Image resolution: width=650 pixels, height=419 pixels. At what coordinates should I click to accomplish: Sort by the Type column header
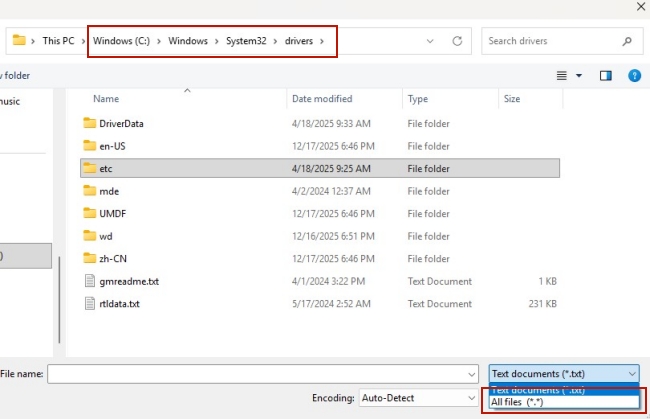point(417,99)
